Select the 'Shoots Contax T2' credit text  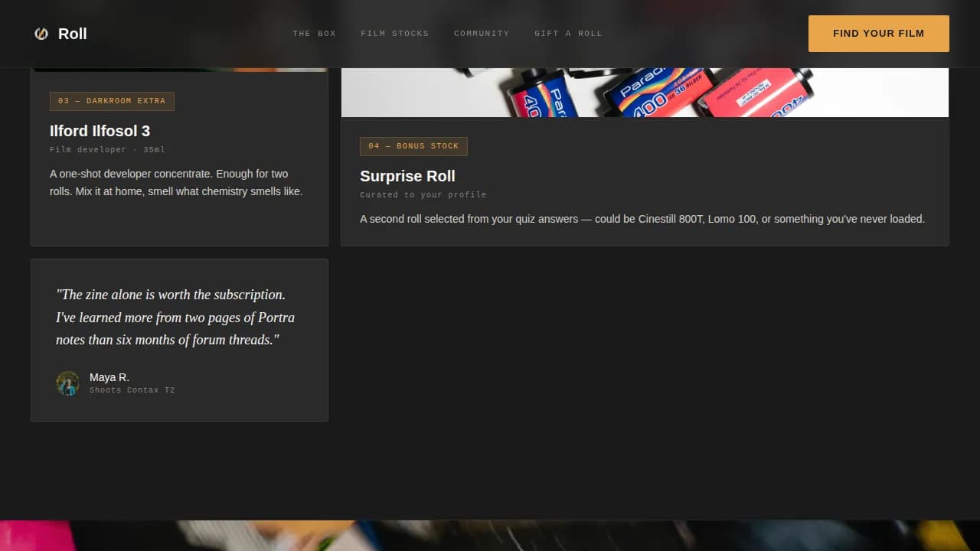pyautogui.click(x=132, y=390)
